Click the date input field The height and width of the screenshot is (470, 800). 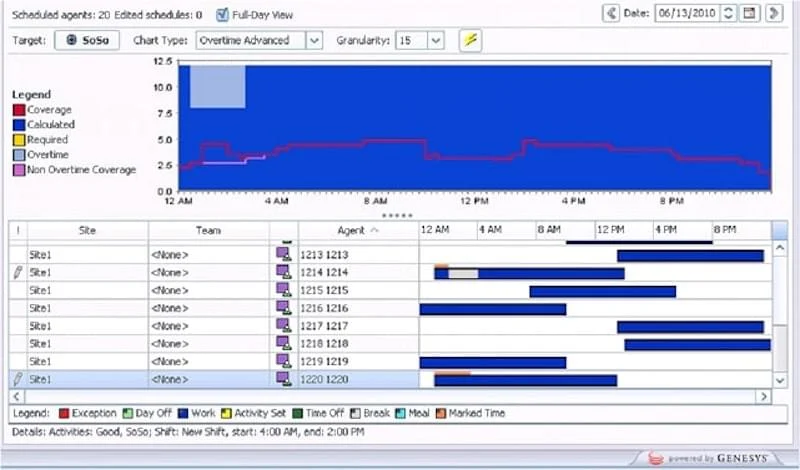pyautogui.click(x=687, y=13)
